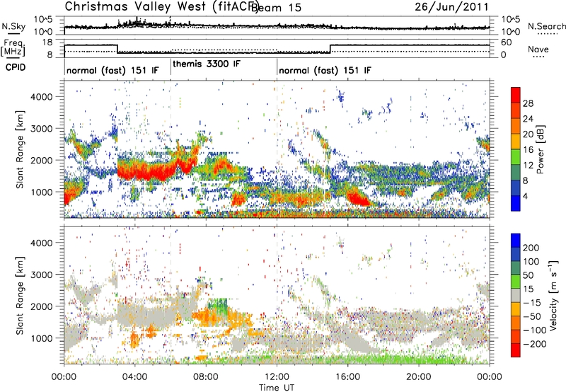Click the strong red power band near 04:00
The height and width of the screenshot is (392, 566).
[x=144, y=171]
